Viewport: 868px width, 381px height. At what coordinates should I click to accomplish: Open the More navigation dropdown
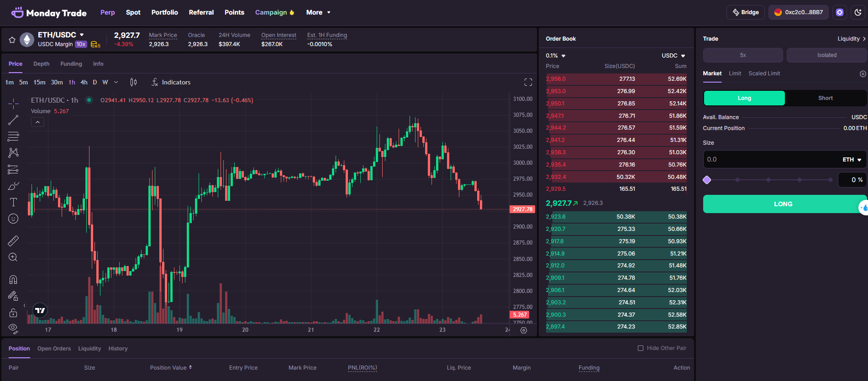point(318,12)
